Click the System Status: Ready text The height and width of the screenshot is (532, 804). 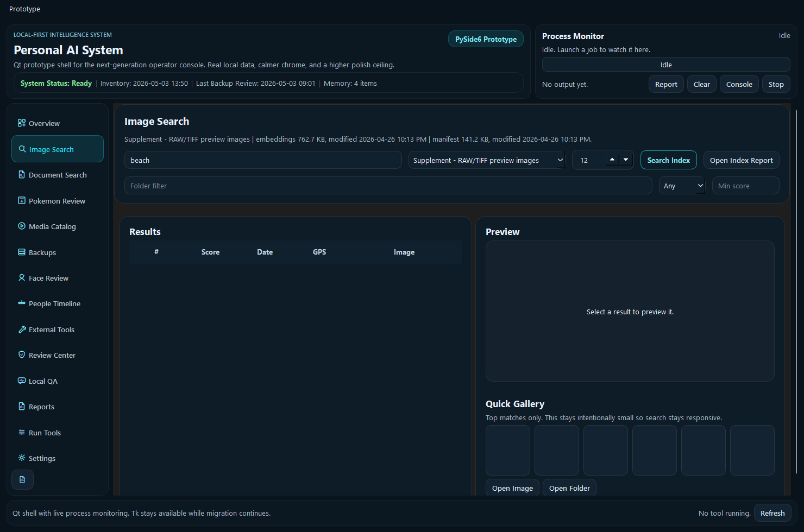click(56, 83)
